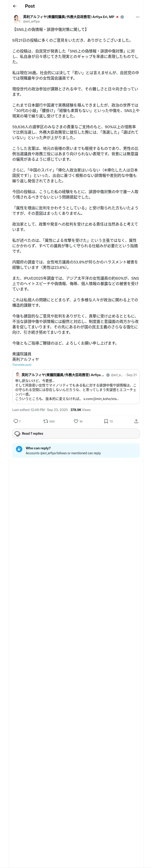Like the post with the heart icon

(76, 421)
